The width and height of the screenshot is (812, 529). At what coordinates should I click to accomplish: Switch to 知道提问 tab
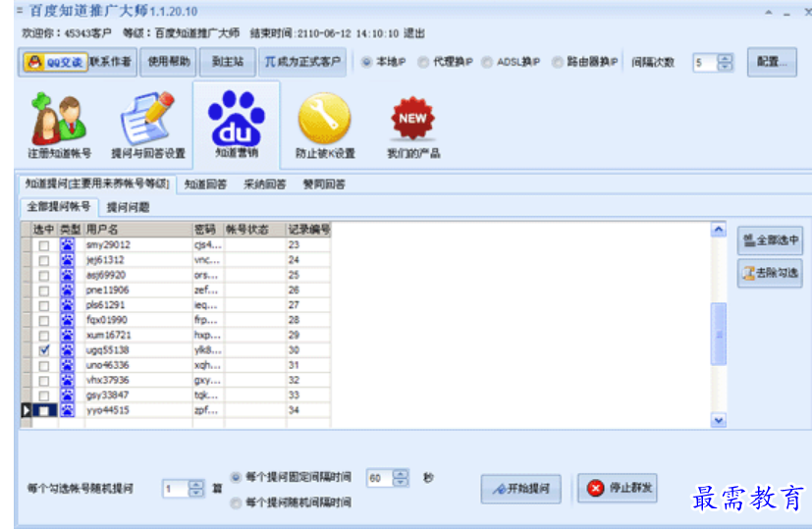coord(97,184)
